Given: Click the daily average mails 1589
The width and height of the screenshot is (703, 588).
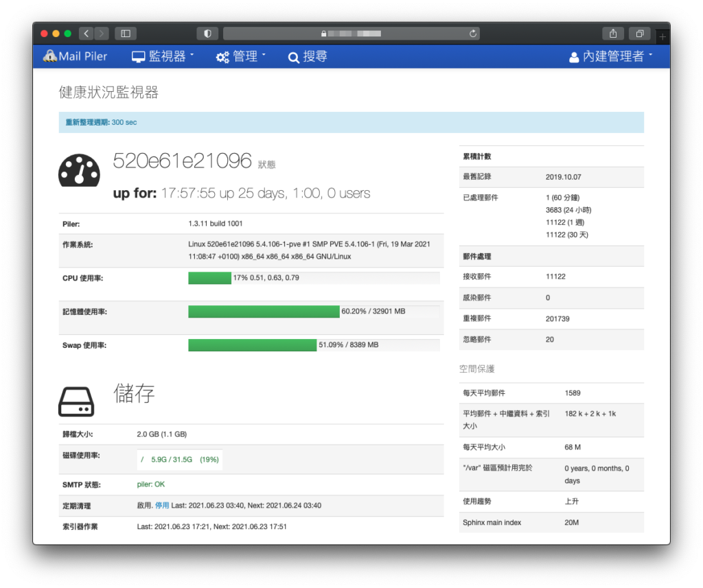Looking at the screenshot, I should [573, 393].
